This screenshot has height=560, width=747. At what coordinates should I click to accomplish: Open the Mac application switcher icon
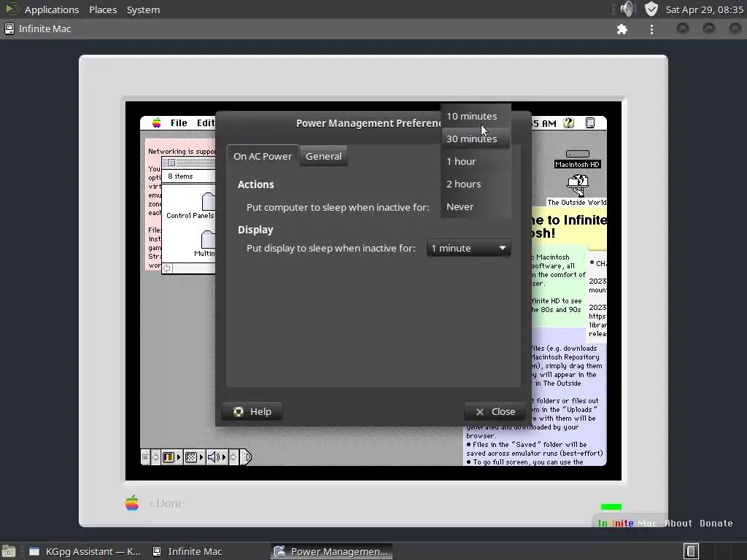coord(589,122)
